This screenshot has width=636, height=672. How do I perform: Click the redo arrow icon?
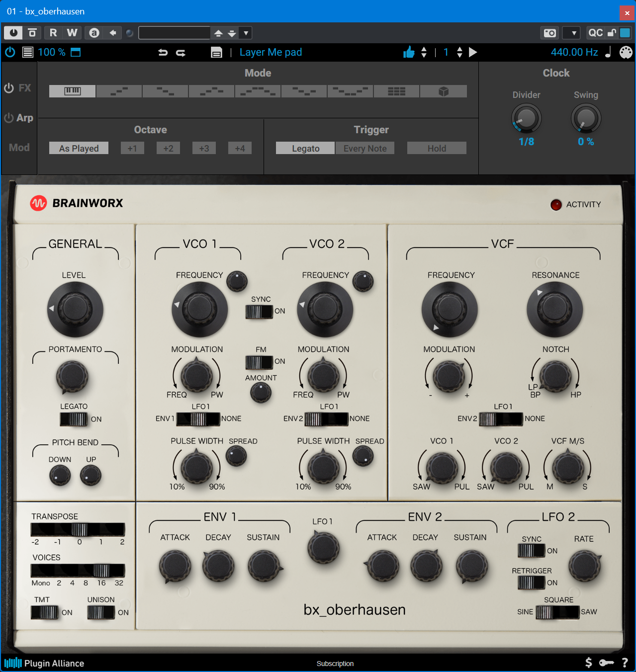[181, 52]
